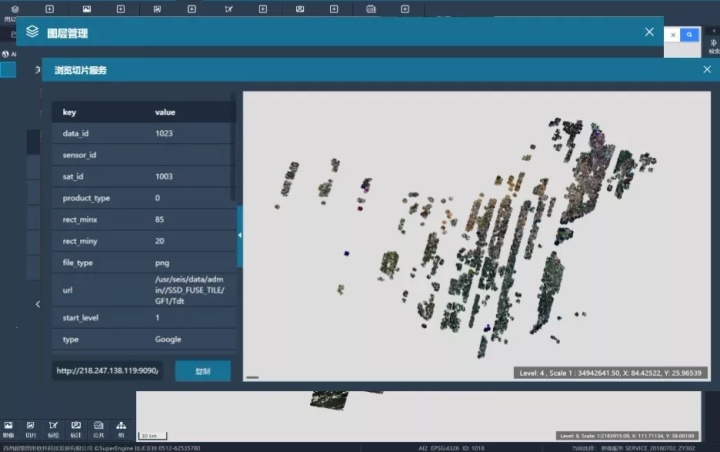Click the add icon right of the top plotting icon
This screenshot has width=720, height=452.
[x=263, y=9]
